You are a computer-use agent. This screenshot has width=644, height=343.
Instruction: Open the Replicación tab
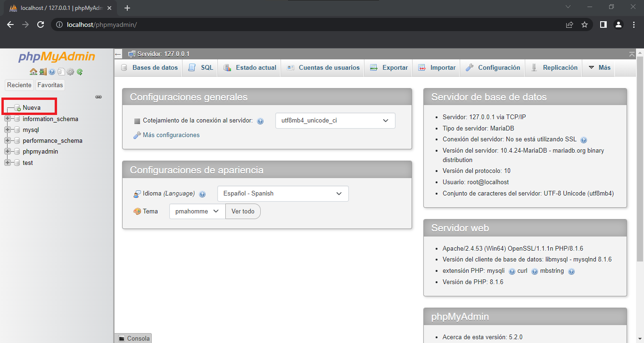(x=553, y=68)
